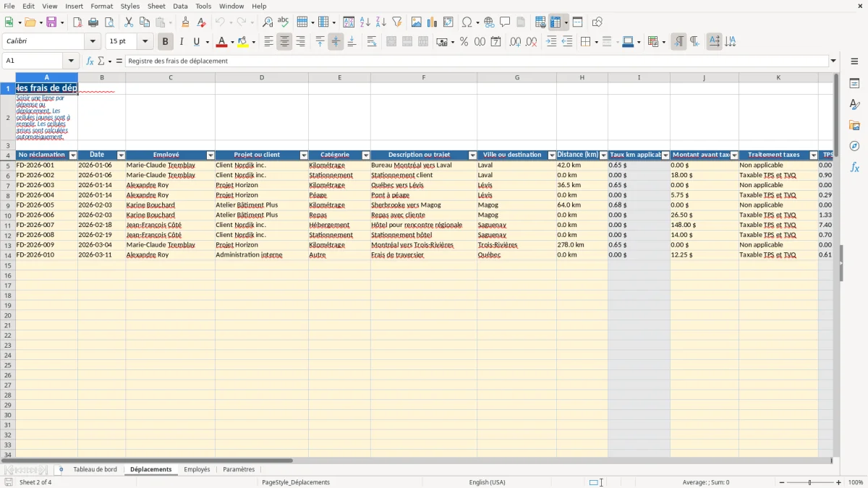Image resolution: width=868 pixels, height=488 pixels.
Task: Open the Borders dropdown arrow
Action: (595, 42)
